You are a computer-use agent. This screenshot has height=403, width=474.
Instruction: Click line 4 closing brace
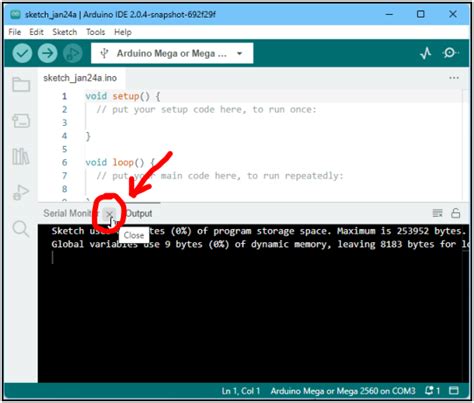88,136
